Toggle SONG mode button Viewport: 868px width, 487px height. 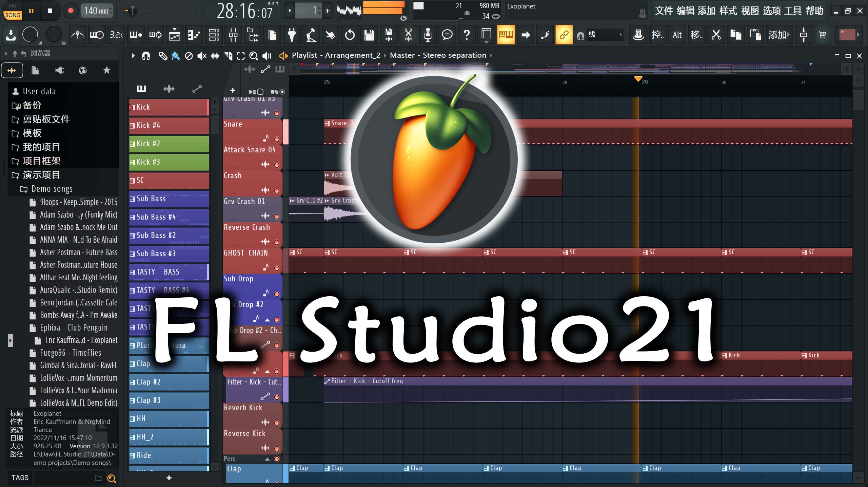click(13, 15)
